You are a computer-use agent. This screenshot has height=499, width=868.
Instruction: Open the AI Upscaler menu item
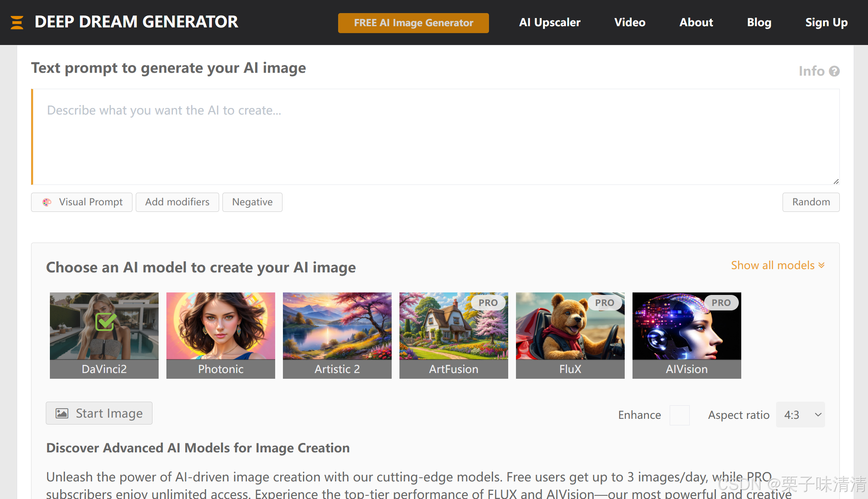coord(550,22)
